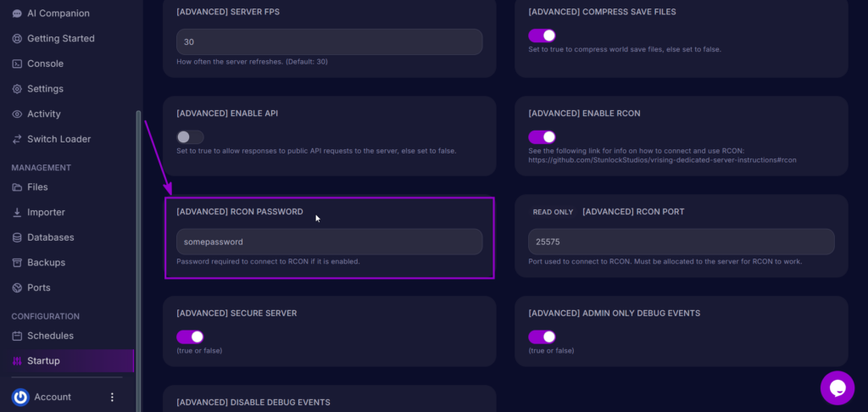Click the Ports globe icon
This screenshot has width=868, height=412.
(x=17, y=288)
